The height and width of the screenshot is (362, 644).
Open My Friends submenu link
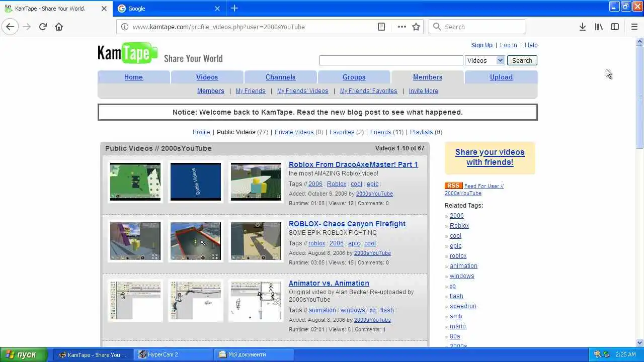coord(251,91)
